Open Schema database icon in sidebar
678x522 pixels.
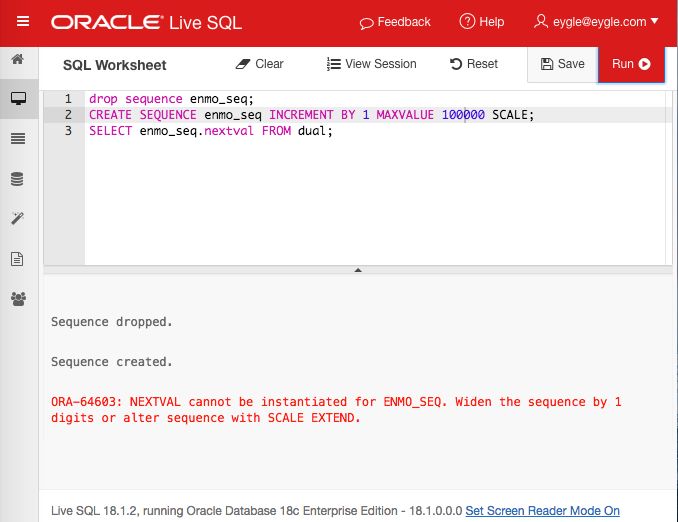click(x=17, y=179)
